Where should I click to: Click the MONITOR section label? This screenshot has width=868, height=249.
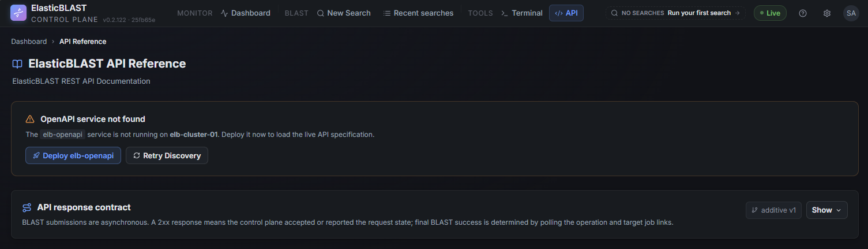[x=195, y=13]
